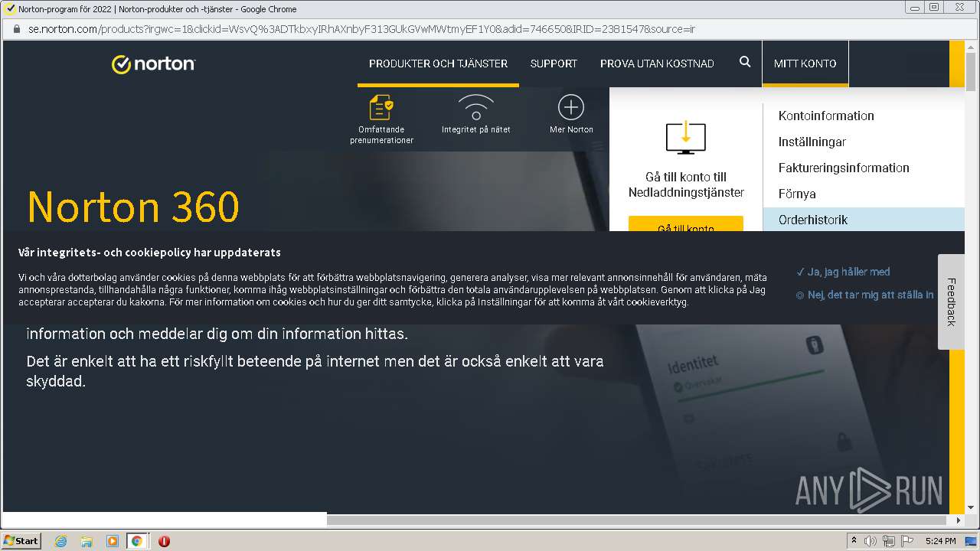Launch Internet Explorer from taskbar
Viewport: 980px width, 551px height.
click(x=60, y=541)
